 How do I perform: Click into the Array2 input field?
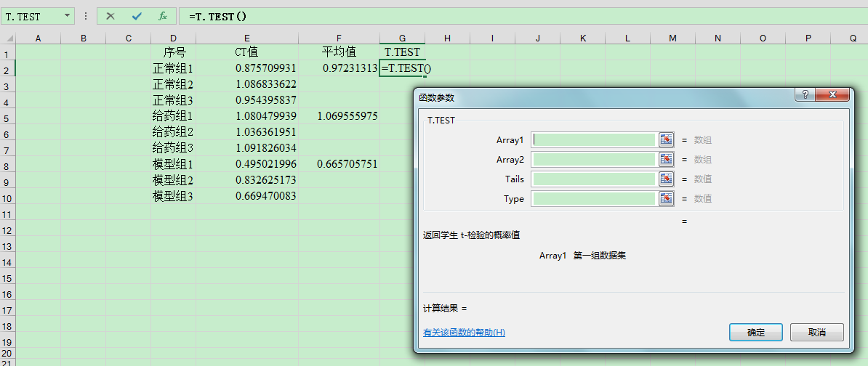coord(594,159)
